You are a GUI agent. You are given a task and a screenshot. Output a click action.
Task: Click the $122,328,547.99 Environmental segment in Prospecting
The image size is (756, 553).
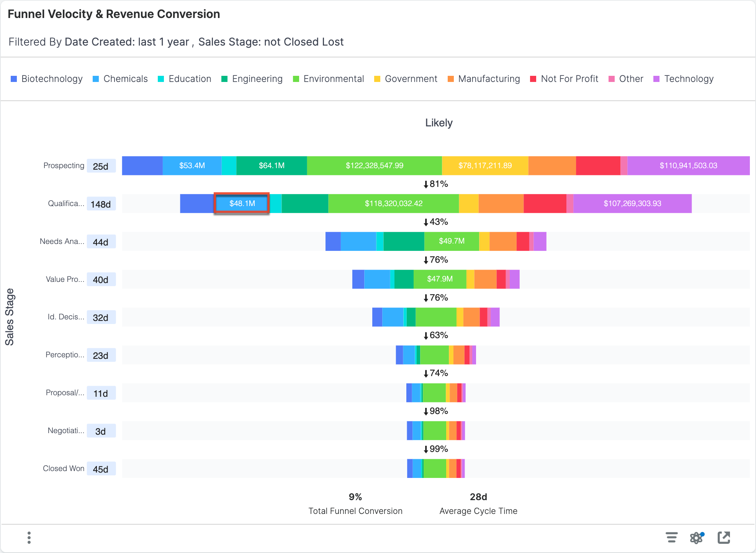coord(374,165)
